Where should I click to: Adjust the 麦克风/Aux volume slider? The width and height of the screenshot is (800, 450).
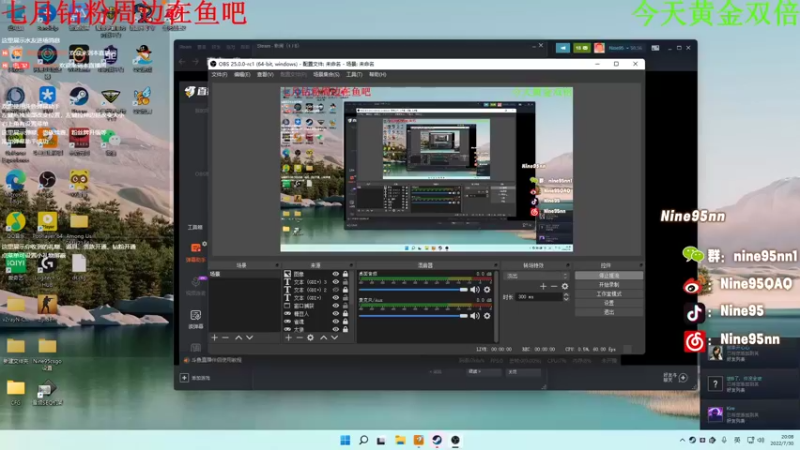point(413,316)
